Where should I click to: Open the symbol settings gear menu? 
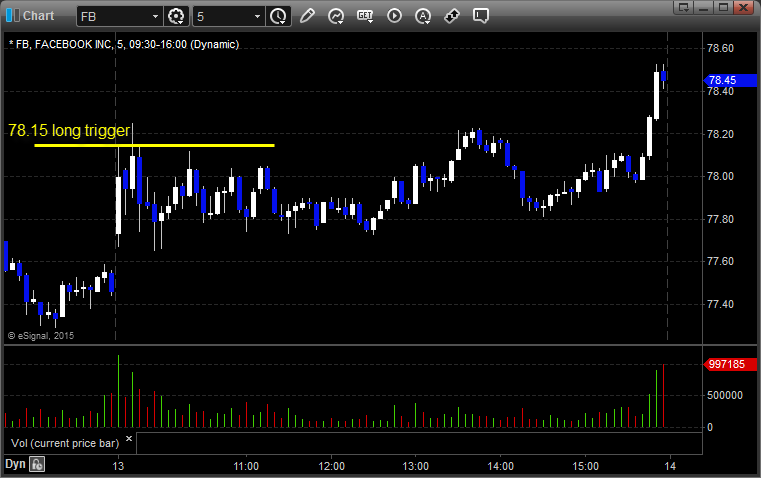pos(176,16)
